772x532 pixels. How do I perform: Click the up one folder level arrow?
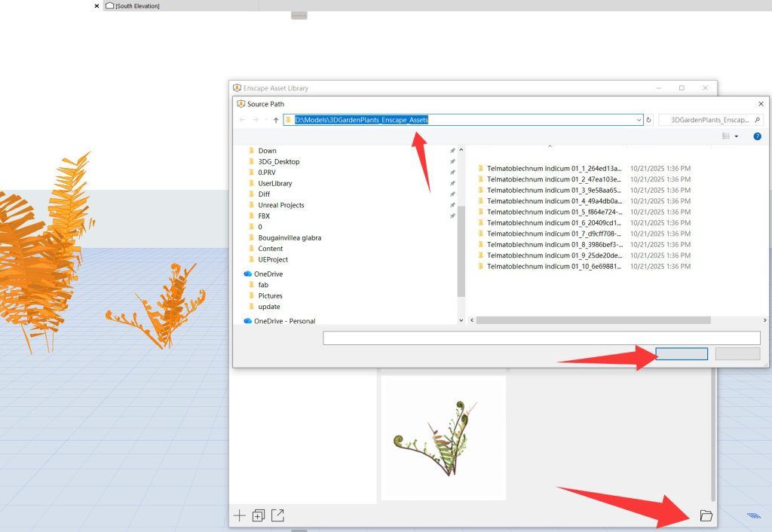275,119
